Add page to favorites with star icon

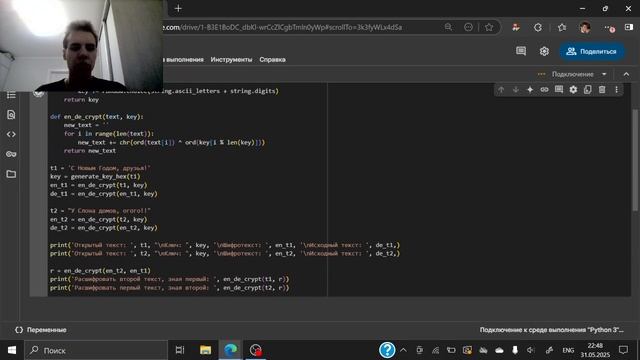(489, 27)
